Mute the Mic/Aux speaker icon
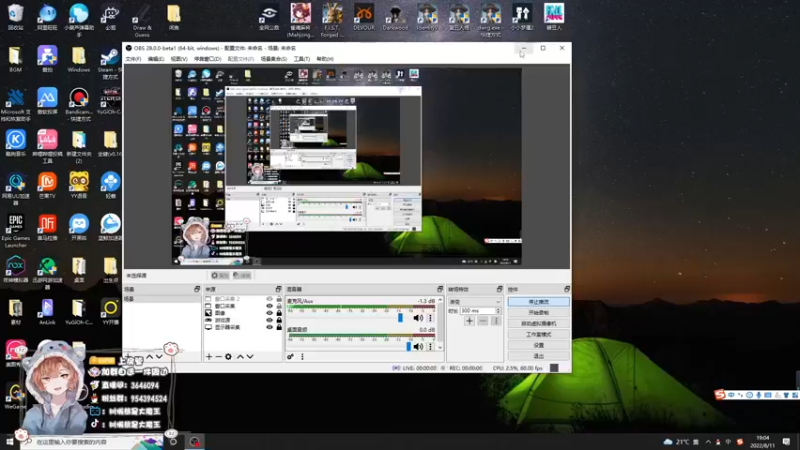The height and width of the screenshot is (450, 800). 418,318
